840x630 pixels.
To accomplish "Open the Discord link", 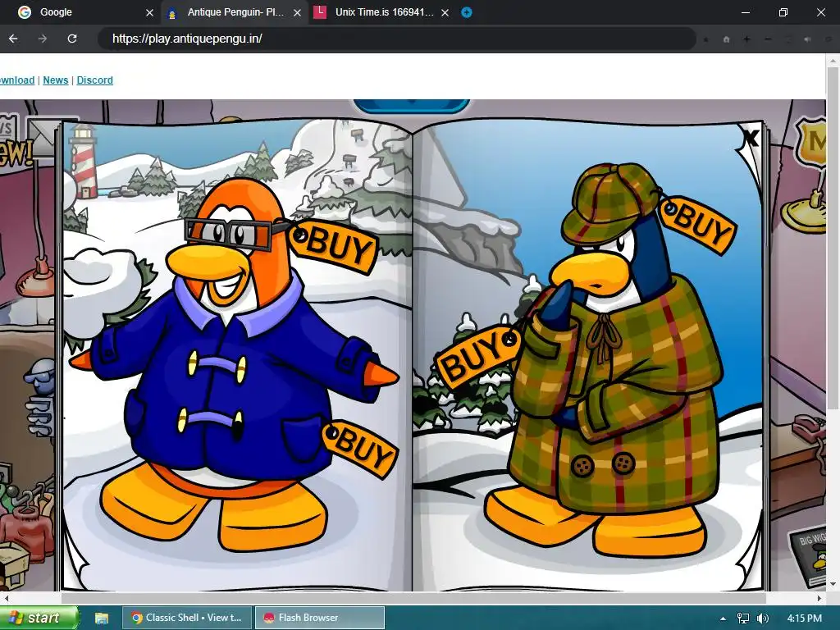I will click(95, 80).
